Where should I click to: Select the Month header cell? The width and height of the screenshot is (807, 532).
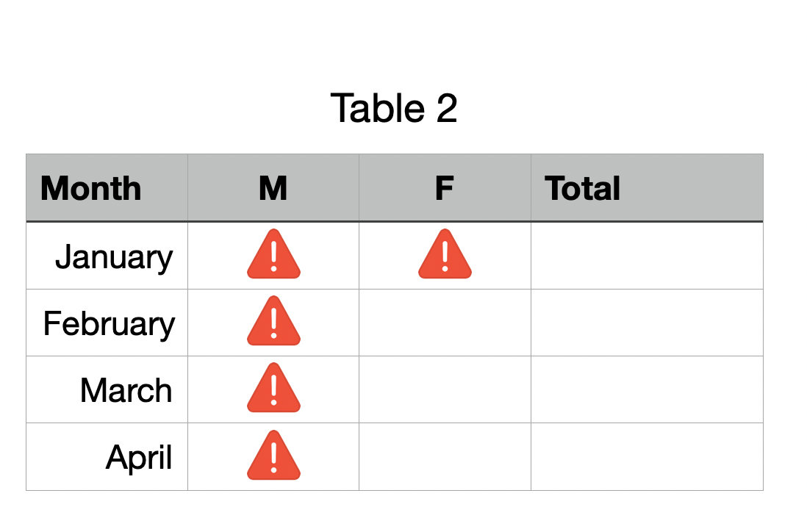[x=107, y=188]
